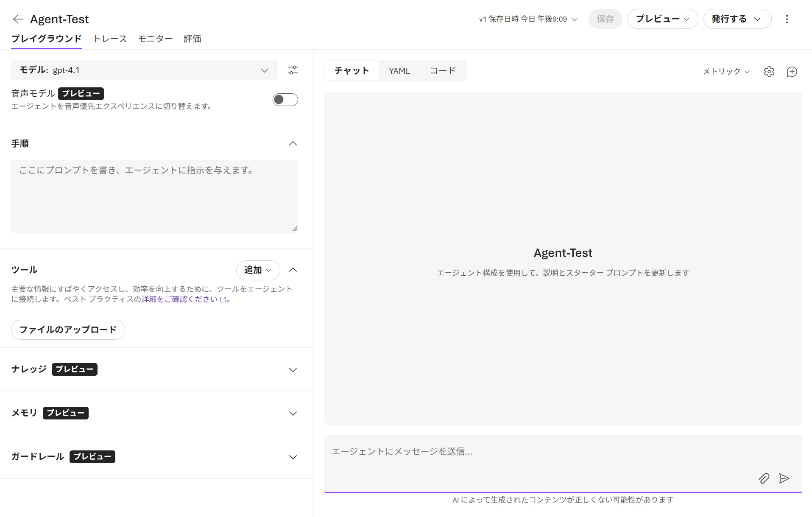Click the プレビュー badge next to ナレッジ
Viewport: 812px width, 517px height.
pyautogui.click(x=75, y=369)
